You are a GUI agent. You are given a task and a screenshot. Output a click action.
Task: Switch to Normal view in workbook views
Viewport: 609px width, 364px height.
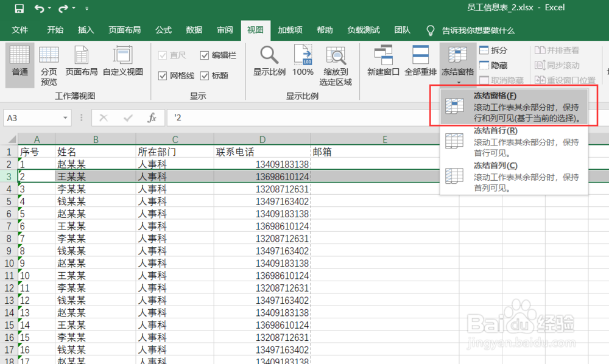click(19, 63)
